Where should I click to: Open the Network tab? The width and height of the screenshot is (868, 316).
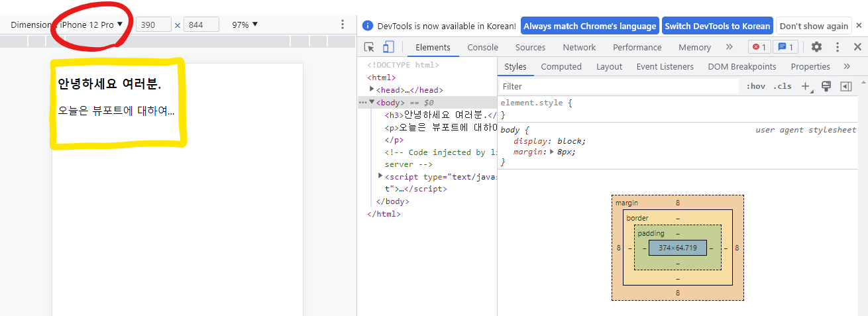pos(579,47)
